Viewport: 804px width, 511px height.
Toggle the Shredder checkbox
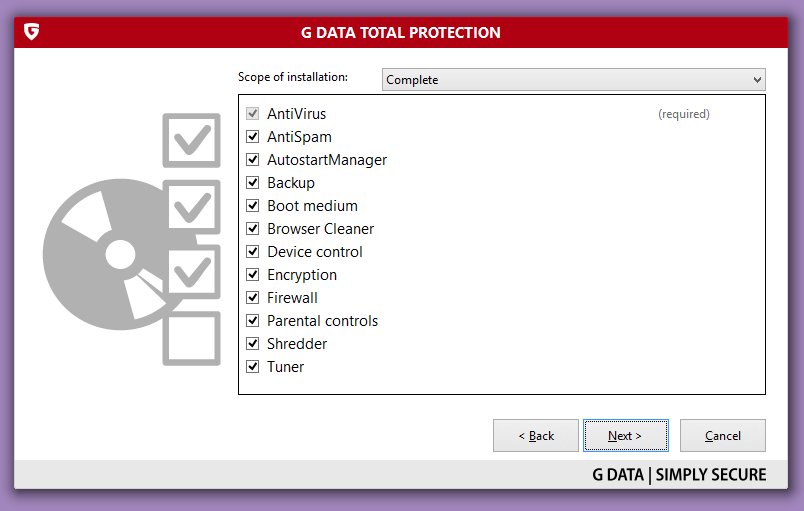(x=253, y=344)
